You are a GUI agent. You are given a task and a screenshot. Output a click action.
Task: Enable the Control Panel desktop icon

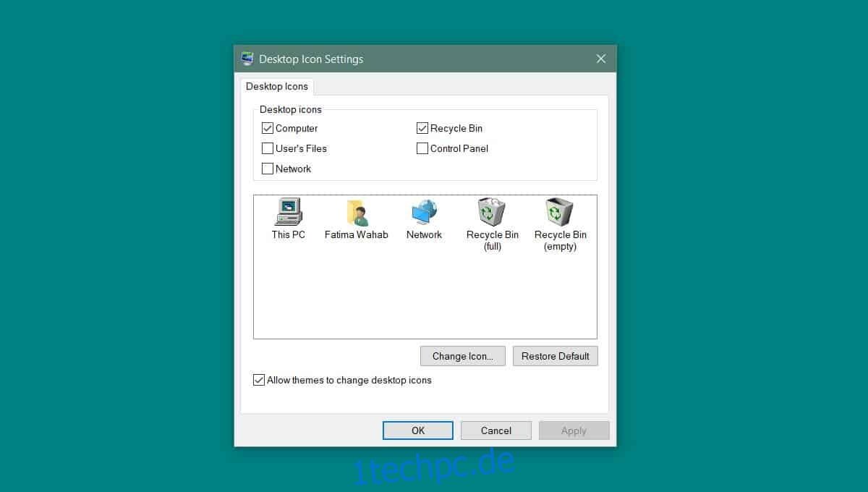(x=422, y=148)
